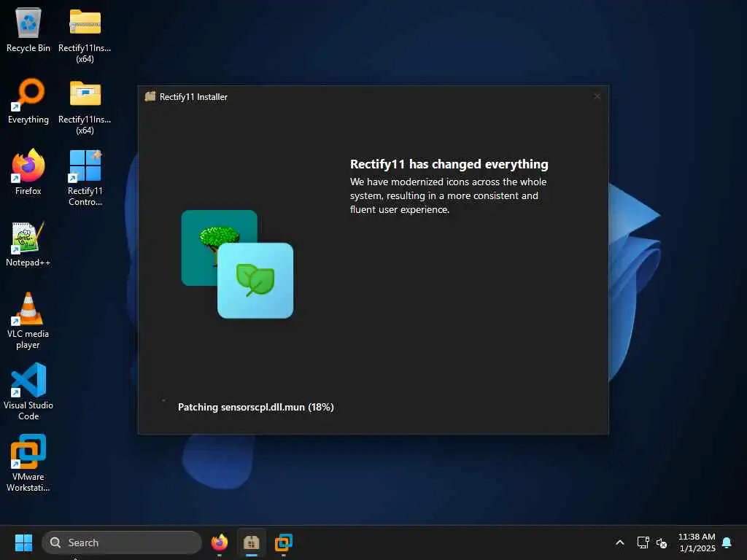Click the 'We have modernized icons' description text

448,195
